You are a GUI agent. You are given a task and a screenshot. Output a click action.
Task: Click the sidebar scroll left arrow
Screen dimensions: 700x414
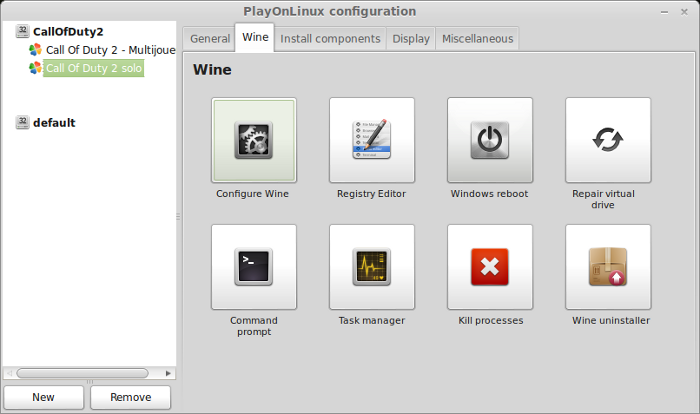[9, 373]
